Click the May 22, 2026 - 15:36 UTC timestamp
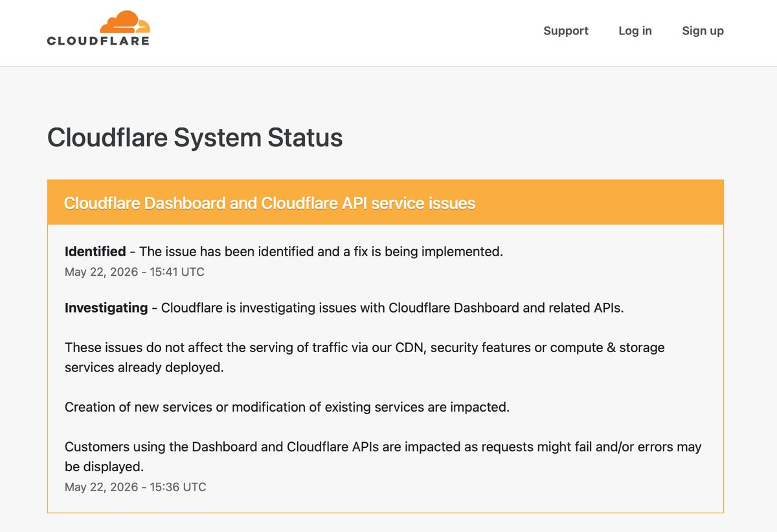Image resolution: width=777 pixels, height=532 pixels. [135, 487]
